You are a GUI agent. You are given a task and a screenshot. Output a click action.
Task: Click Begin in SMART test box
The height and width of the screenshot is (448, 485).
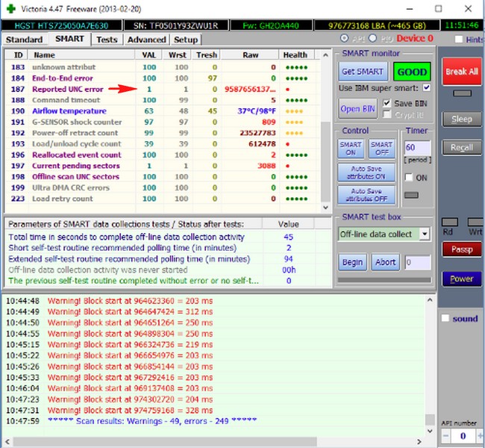pos(352,262)
